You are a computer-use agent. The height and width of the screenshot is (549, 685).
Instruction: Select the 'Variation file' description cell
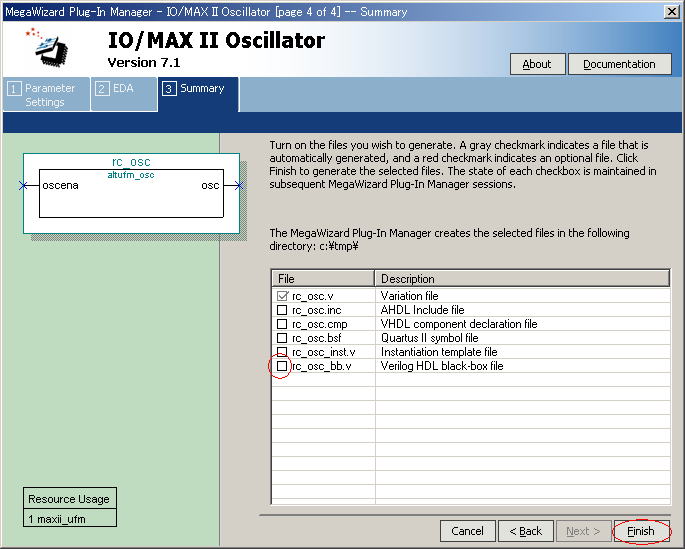click(x=522, y=296)
